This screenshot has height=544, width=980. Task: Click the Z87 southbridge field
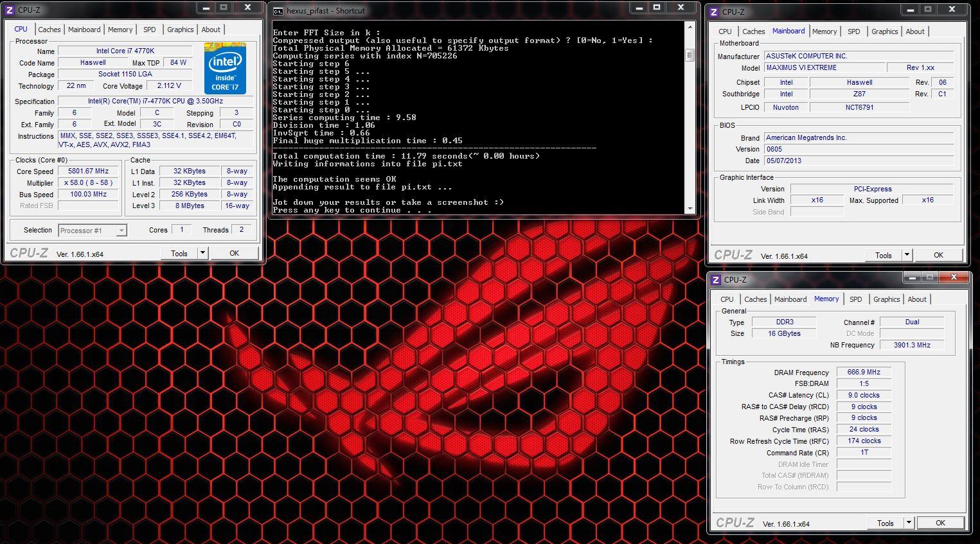click(x=859, y=94)
